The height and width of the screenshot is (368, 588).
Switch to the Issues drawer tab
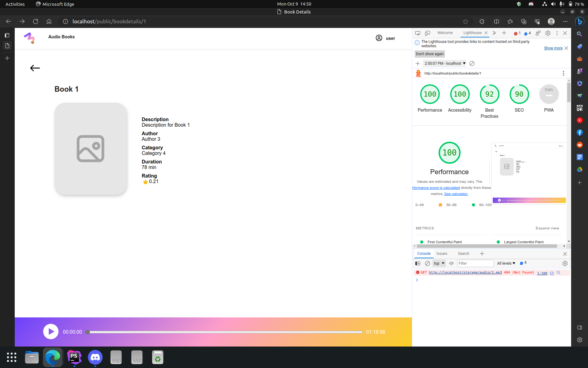(x=442, y=254)
